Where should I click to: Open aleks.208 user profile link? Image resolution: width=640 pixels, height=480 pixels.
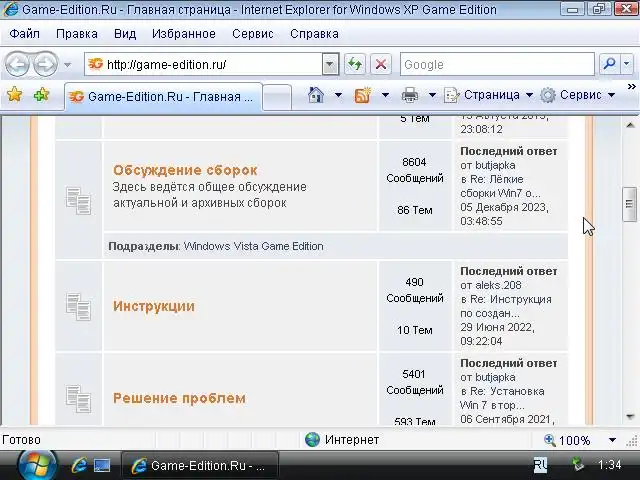[498, 285]
